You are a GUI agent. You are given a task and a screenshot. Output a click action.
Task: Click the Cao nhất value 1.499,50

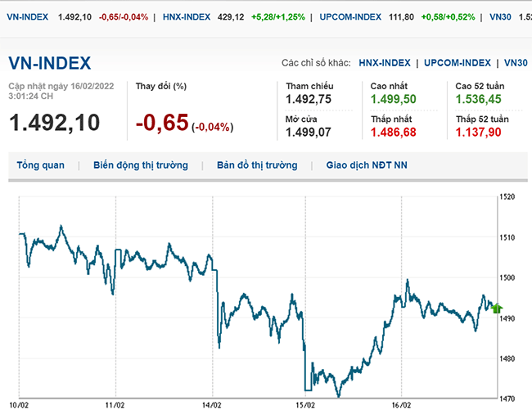394,99
